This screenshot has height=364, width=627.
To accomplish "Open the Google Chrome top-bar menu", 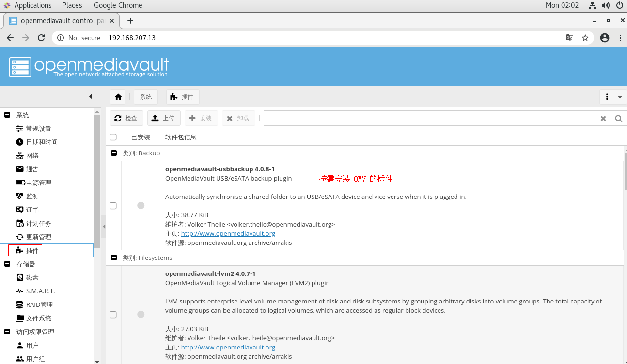I will pos(118,5).
